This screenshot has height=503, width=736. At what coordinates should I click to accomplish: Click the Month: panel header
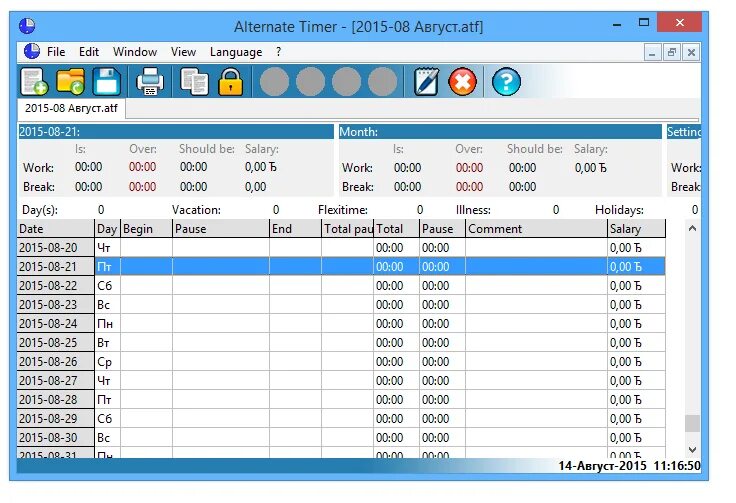click(x=499, y=132)
